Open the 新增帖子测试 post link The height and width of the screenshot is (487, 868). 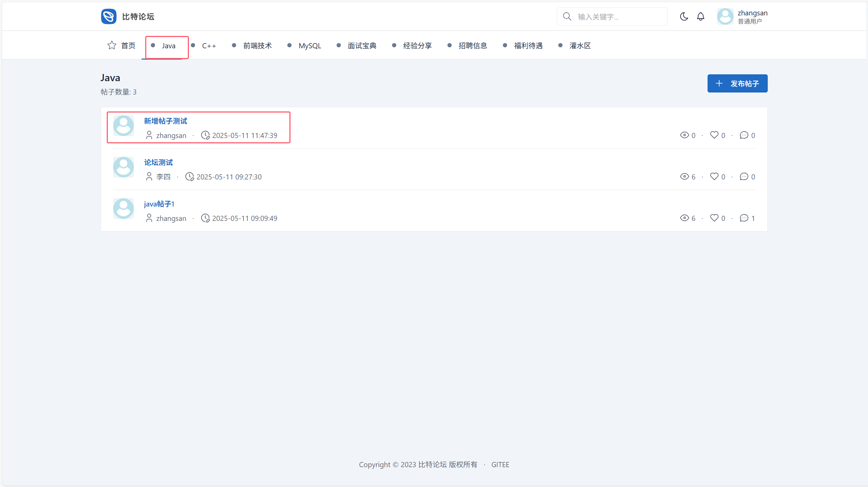[x=165, y=121]
